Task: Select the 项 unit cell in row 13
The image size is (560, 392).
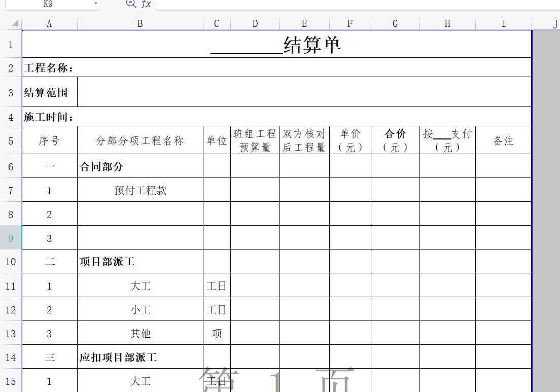Action: [217, 334]
